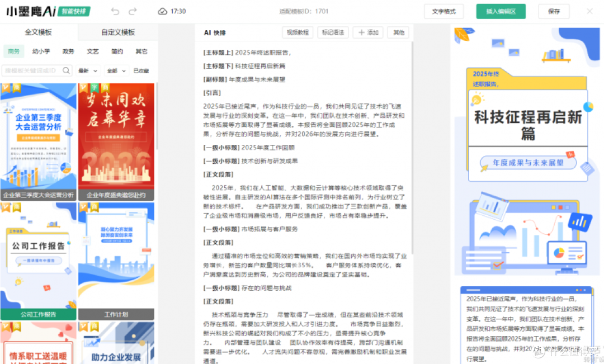Image resolution: width=604 pixels, height=364 pixels.
Task: Open the 标记语法 markup syntax help
Action: pyautogui.click(x=333, y=32)
